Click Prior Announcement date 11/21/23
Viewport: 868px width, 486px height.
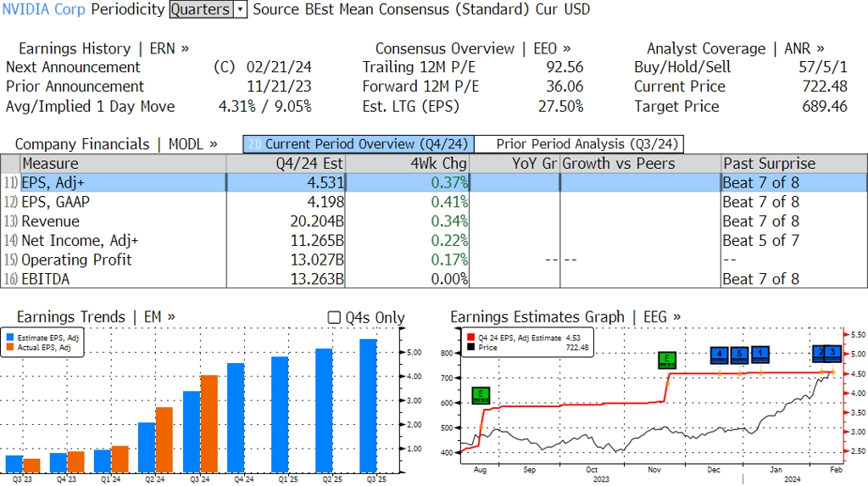[x=279, y=87]
